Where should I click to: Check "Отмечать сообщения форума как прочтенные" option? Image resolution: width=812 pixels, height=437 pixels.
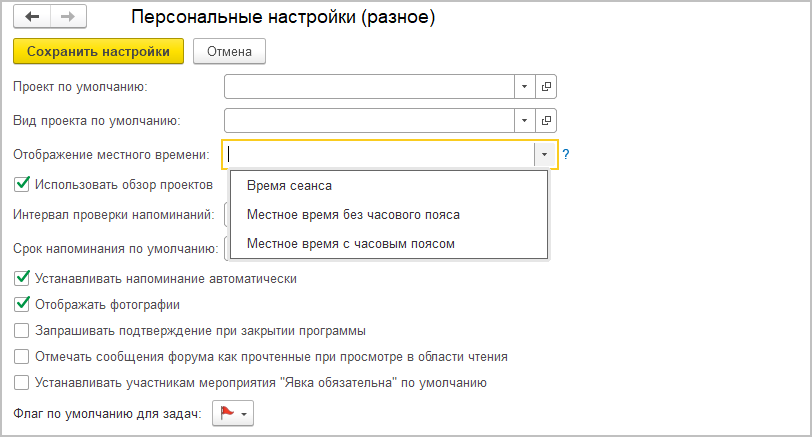click(22, 356)
